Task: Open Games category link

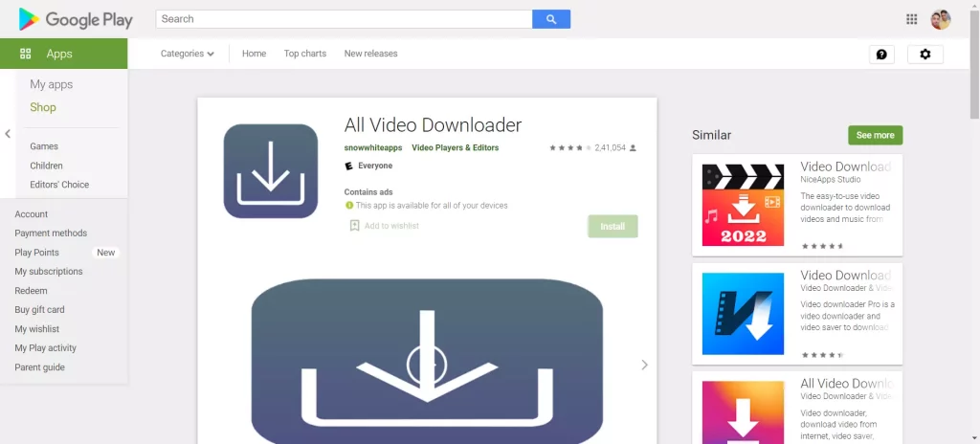Action: (44, 146)
